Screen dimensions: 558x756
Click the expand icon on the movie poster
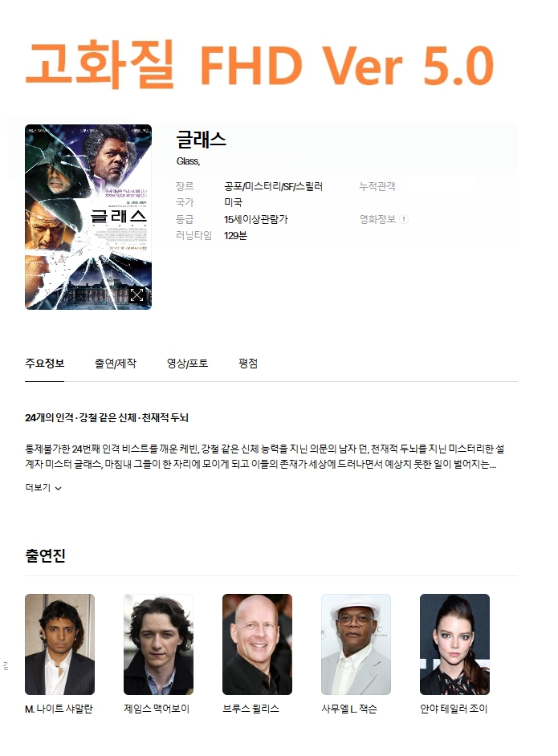click(x=136, y=295)
